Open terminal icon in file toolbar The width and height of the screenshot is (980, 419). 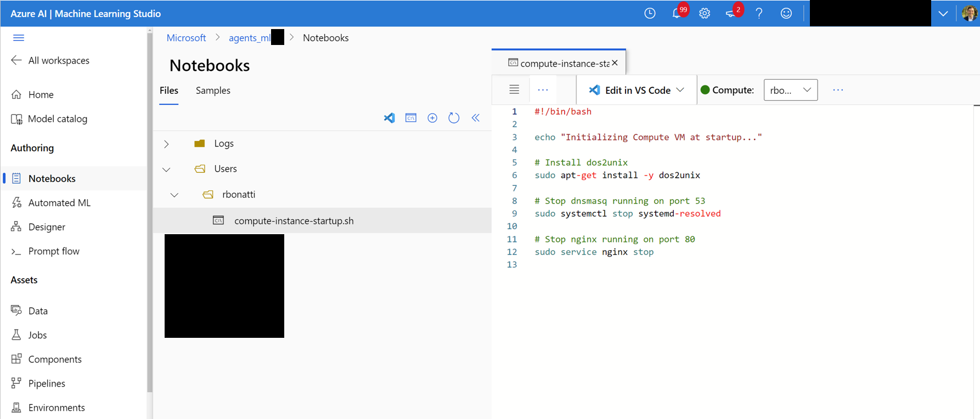pyautogui.click(x=410, y=118)
